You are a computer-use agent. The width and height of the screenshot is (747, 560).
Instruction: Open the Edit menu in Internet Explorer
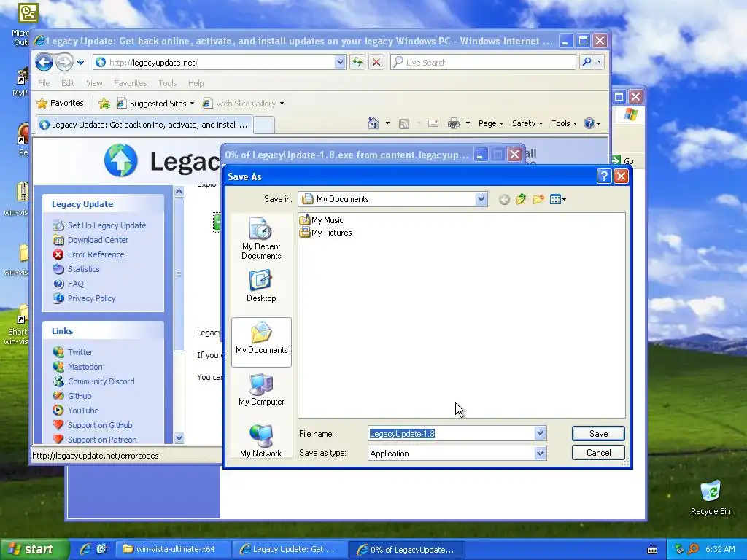(x=68, y=83)
